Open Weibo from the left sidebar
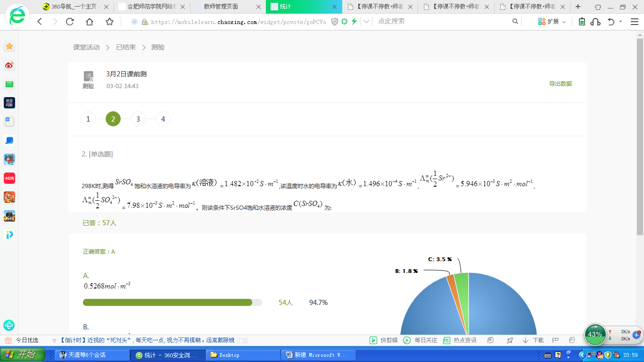 pyautogui.click(x=9, y=66)
